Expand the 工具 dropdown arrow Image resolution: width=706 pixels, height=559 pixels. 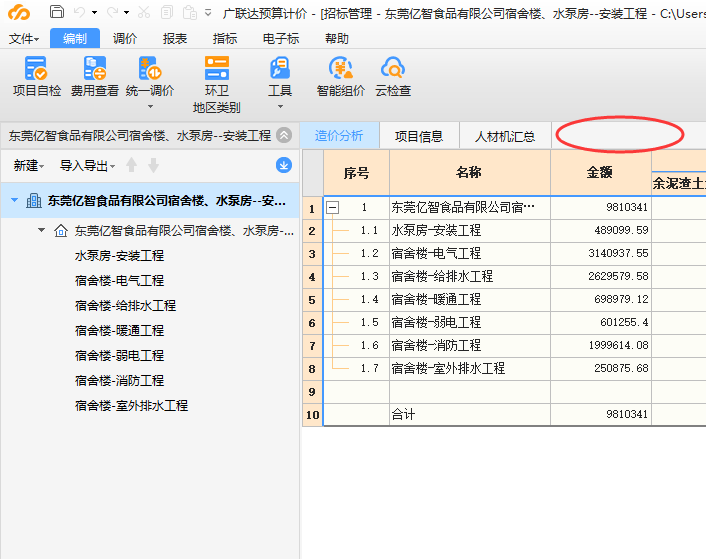[x=280, y=107]
